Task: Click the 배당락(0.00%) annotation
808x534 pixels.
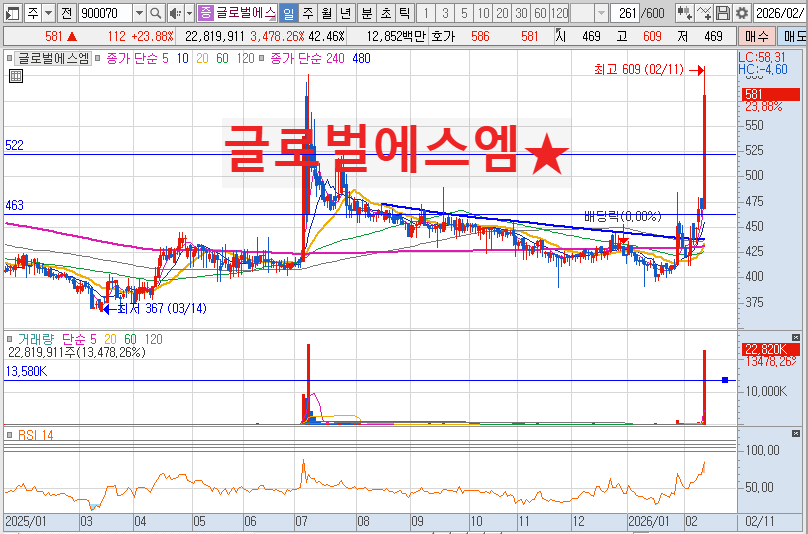Action: click(622, 216)
